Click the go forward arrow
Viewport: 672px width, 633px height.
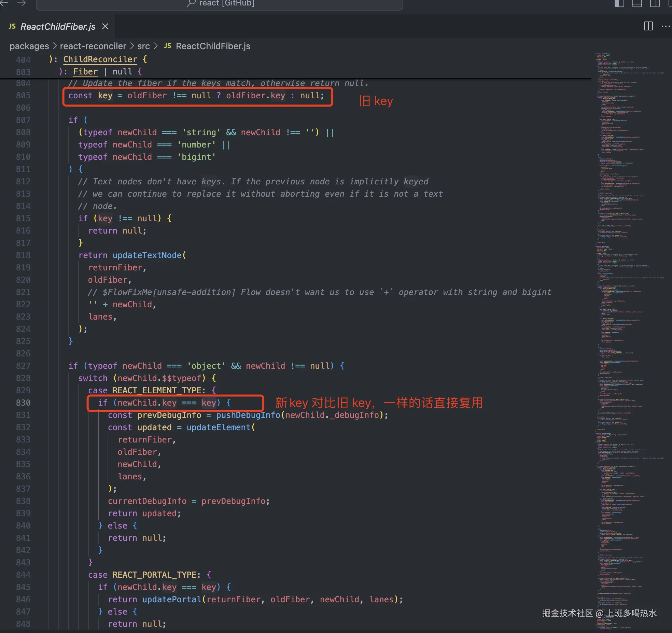(21, 3)
